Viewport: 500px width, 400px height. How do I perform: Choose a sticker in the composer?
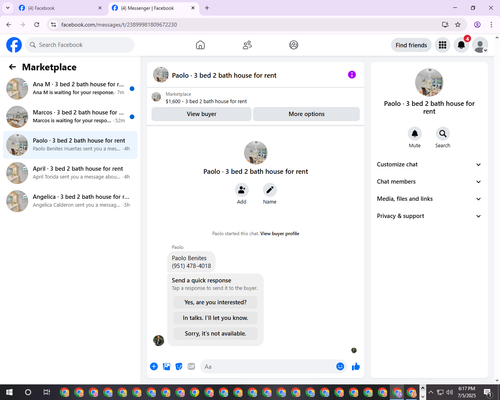(179, 367)
